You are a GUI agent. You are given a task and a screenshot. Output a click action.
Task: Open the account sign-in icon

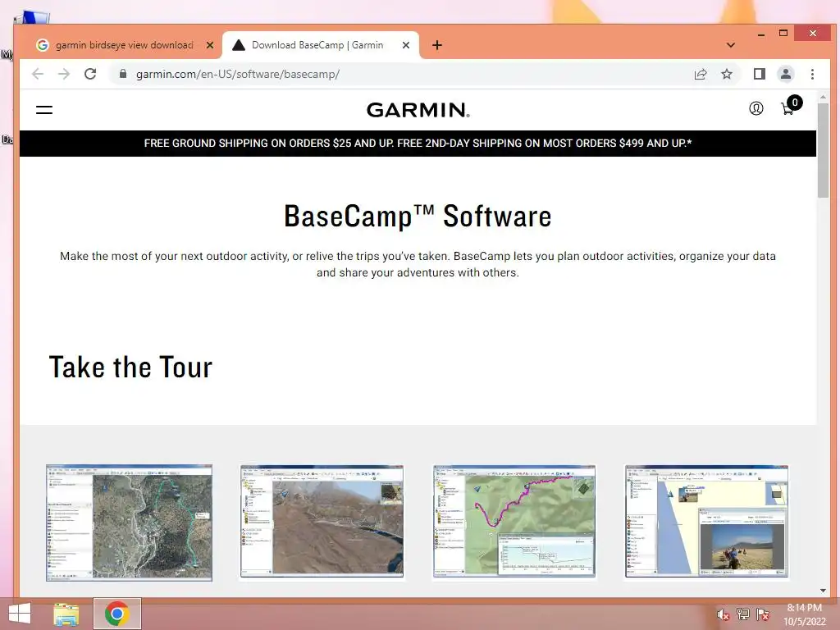coord(756,109)
